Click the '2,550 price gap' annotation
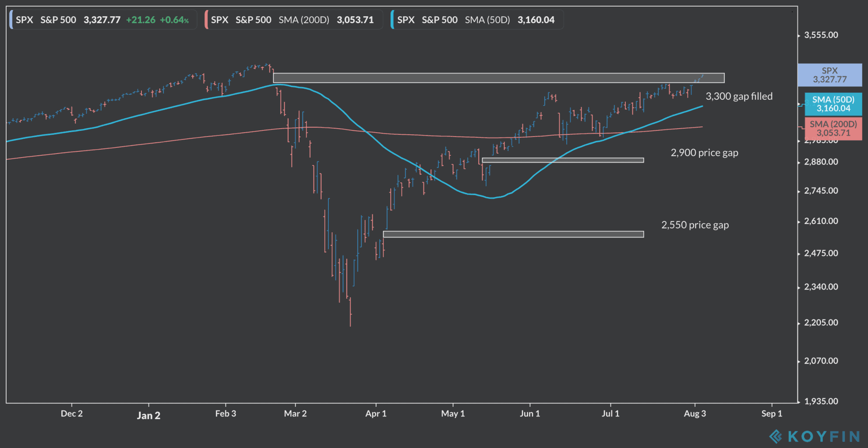 click(695, 225)
